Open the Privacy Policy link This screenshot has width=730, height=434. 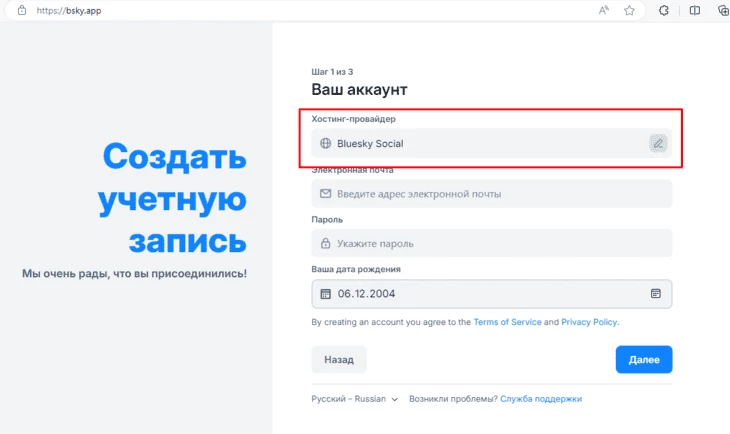589,322
